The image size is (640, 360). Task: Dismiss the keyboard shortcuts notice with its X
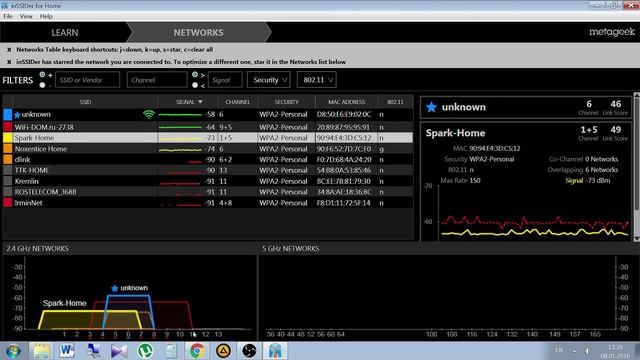(x=9, y=49)
